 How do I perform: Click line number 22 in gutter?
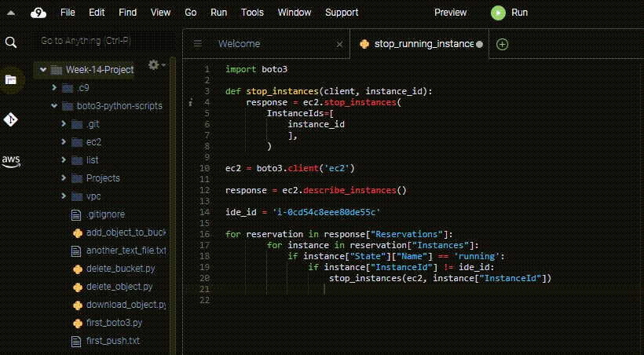pyautogui.click(x=204, y=301)
